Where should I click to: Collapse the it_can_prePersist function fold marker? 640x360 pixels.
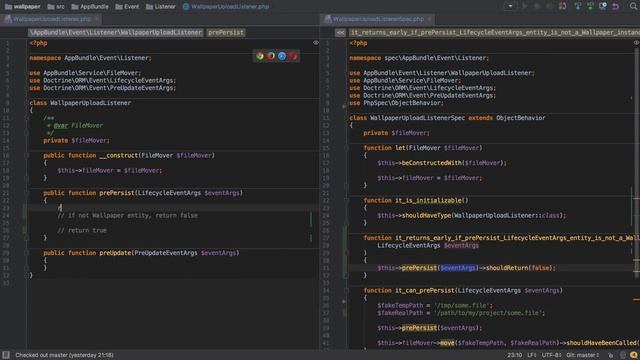tap(346, 291)
